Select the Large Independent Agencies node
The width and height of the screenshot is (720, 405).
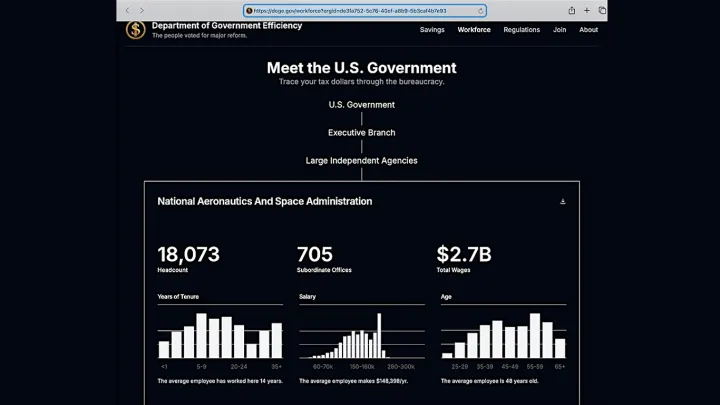362,161
